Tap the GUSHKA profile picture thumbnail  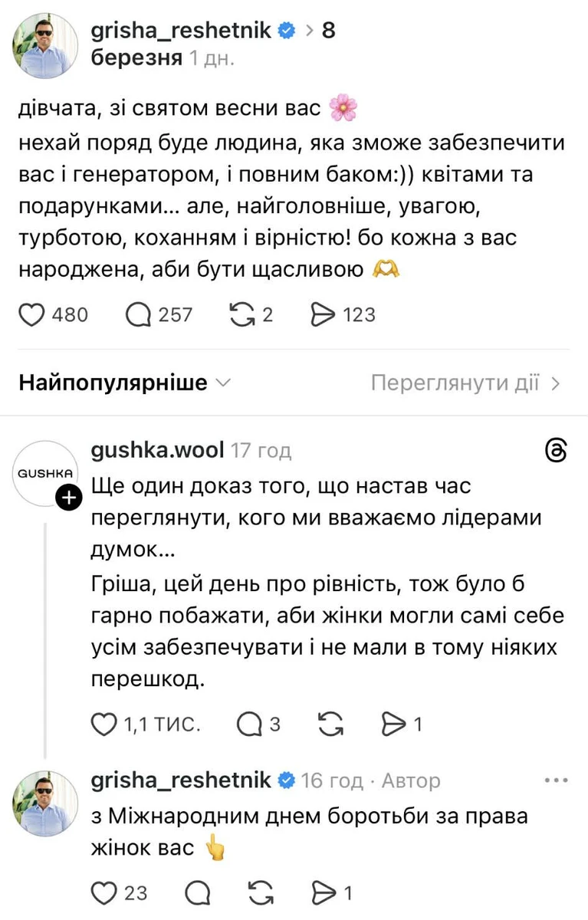pos(44,473)
